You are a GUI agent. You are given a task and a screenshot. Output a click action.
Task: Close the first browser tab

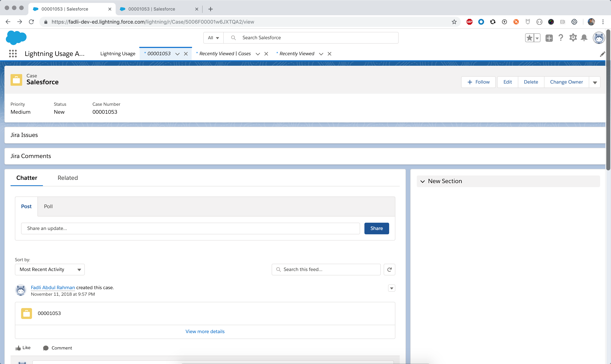click(110, 9)
